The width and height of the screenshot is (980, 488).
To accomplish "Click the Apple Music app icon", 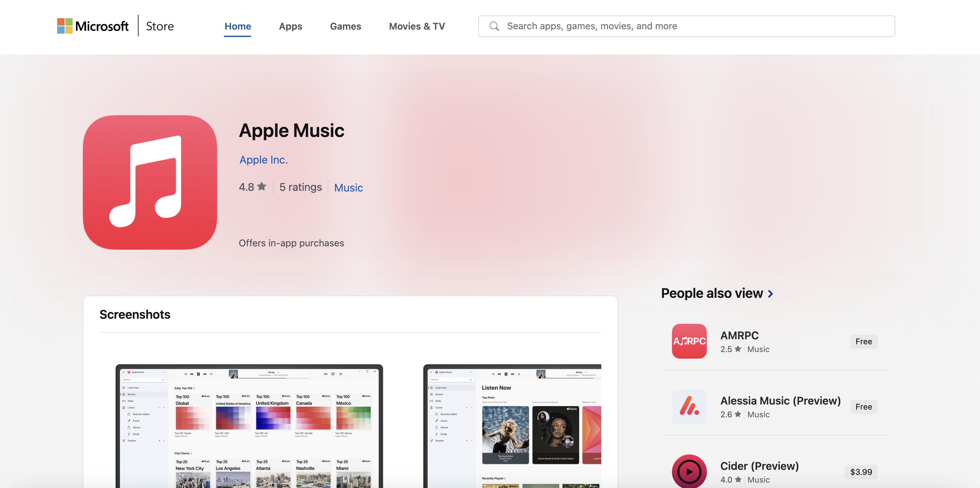I will pos(150,182).
